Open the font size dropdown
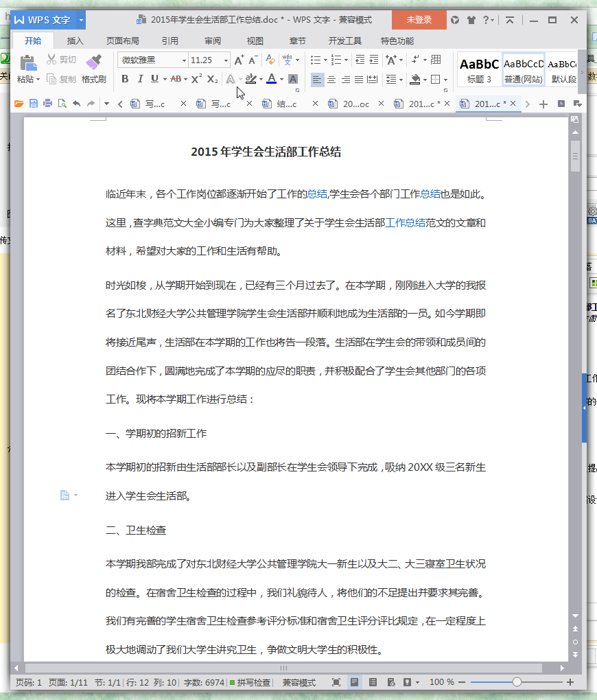597x700 pixels. pyautogui.click(x=226, y=60)
